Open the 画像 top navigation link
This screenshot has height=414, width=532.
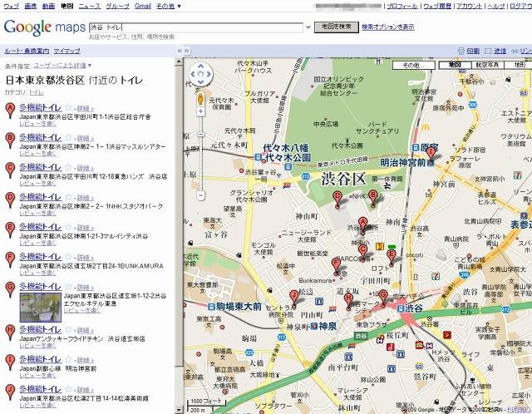coord(31,6)
